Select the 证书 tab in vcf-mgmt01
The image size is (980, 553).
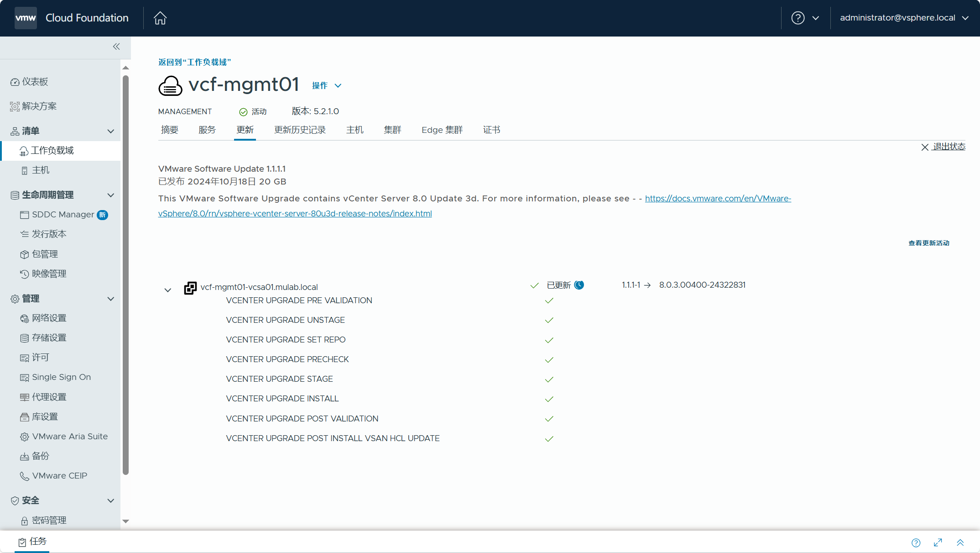(x=490, y=130)
